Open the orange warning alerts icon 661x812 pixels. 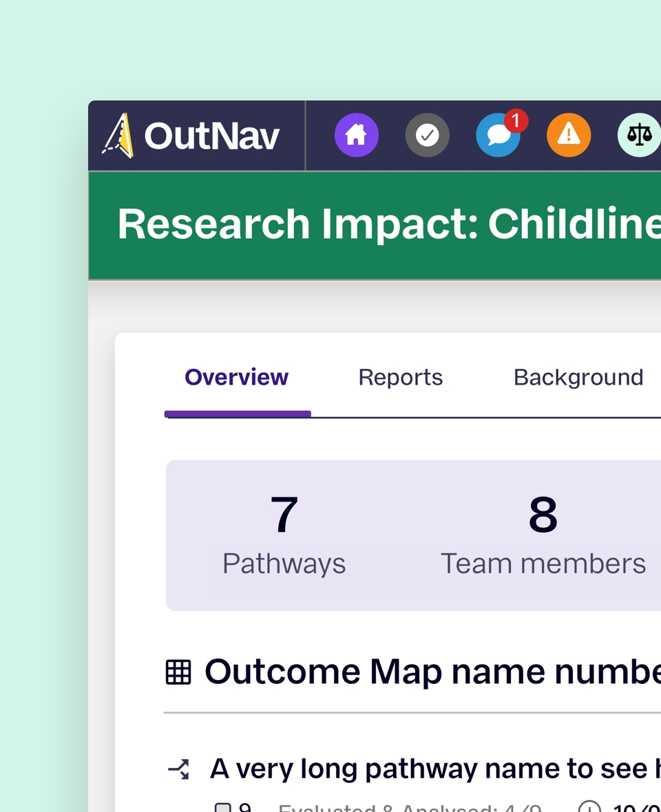[569, 135]
